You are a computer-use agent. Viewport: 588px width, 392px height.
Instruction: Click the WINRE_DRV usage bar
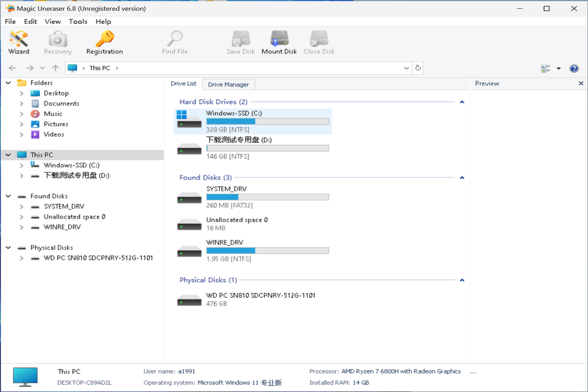[268, 250]
